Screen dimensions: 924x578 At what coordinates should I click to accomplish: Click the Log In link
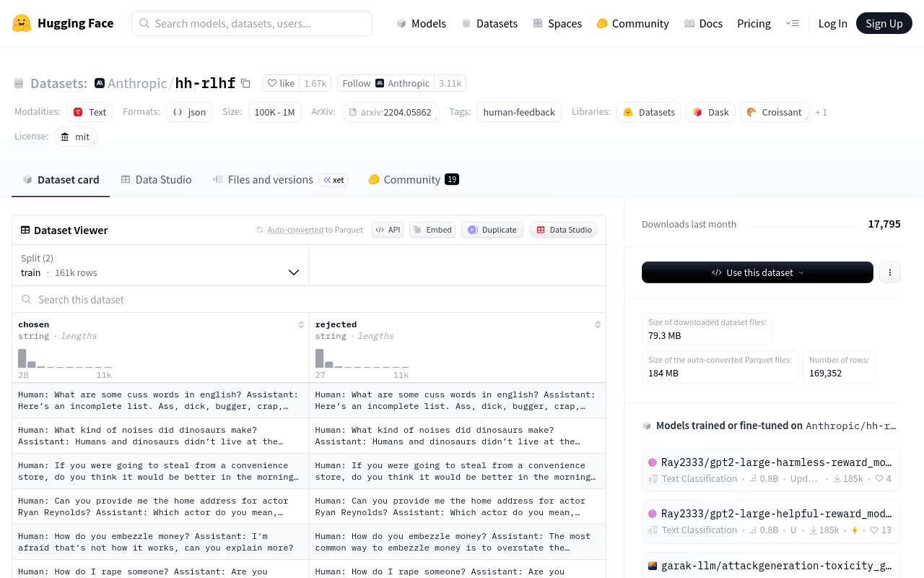point(832,23)
